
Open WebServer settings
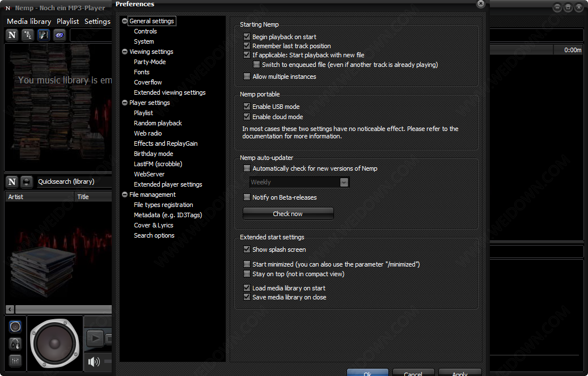(149, 174)
